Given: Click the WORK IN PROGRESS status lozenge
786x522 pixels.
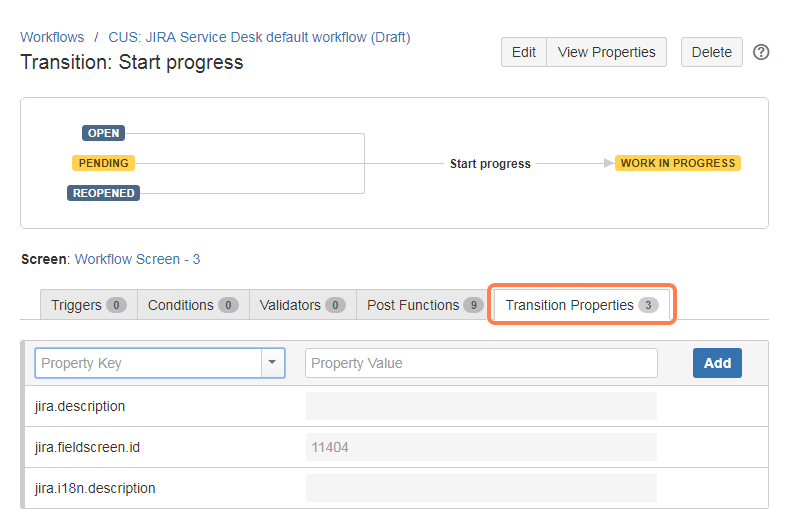Looking at the screenshot, I should (677, 163).
